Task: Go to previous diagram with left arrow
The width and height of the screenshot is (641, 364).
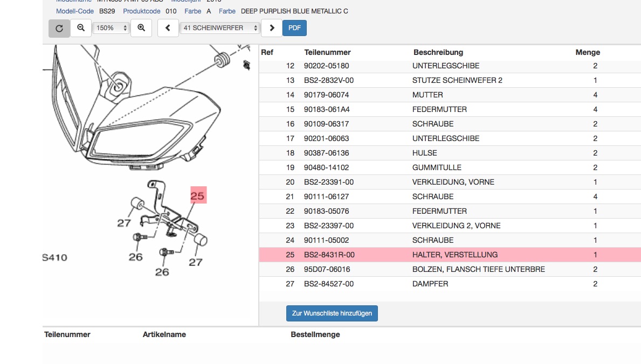Action: click(x=168, y=28)
